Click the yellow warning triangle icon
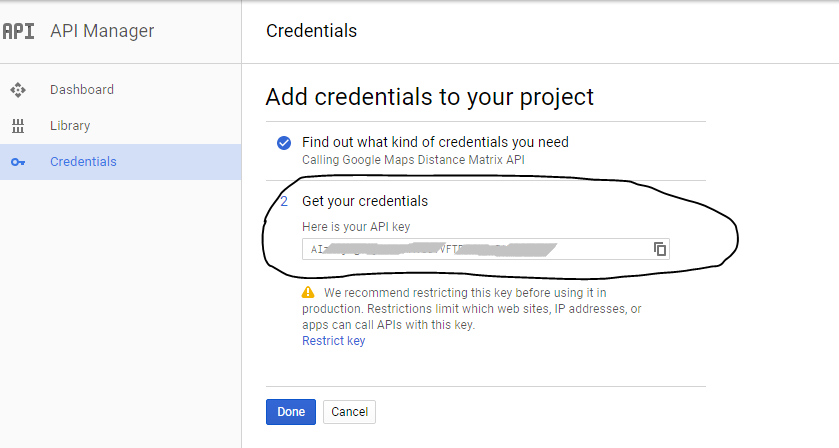 point(308,292)
